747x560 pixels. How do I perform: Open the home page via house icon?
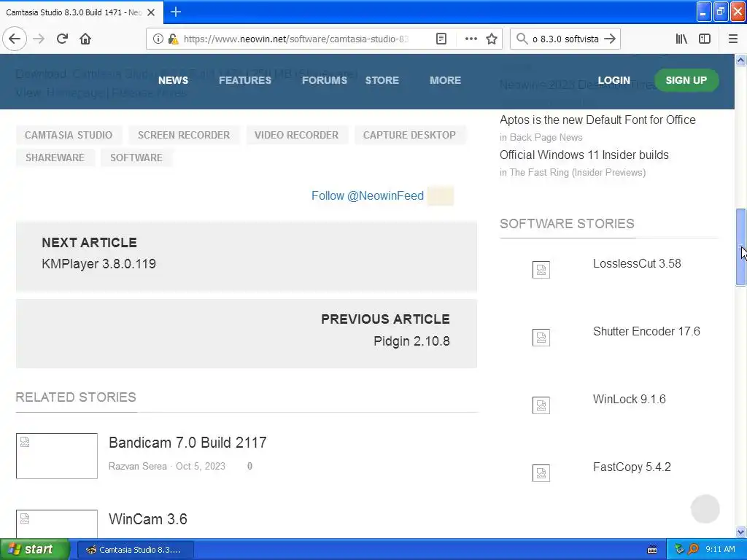[x=85, y=39]
